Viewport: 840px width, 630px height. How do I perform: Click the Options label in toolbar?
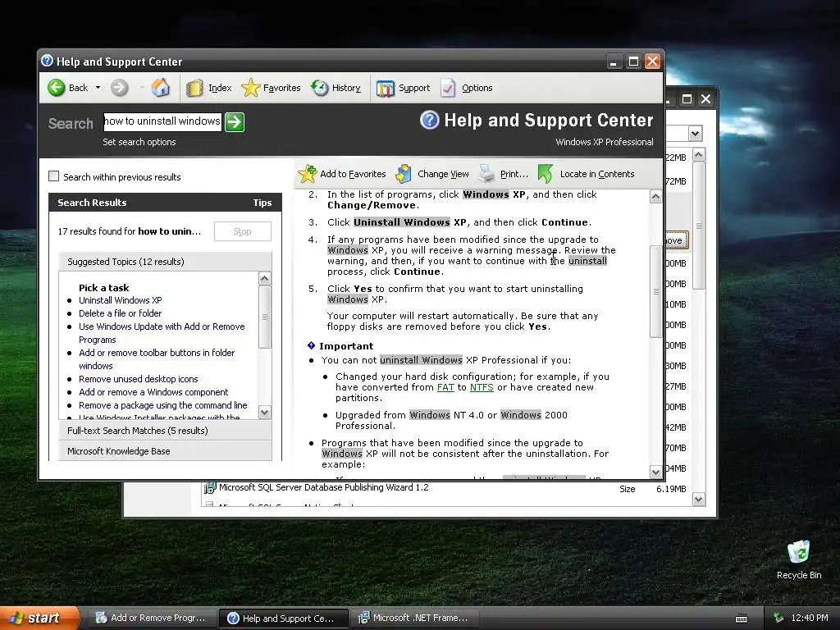pos(477,88)
